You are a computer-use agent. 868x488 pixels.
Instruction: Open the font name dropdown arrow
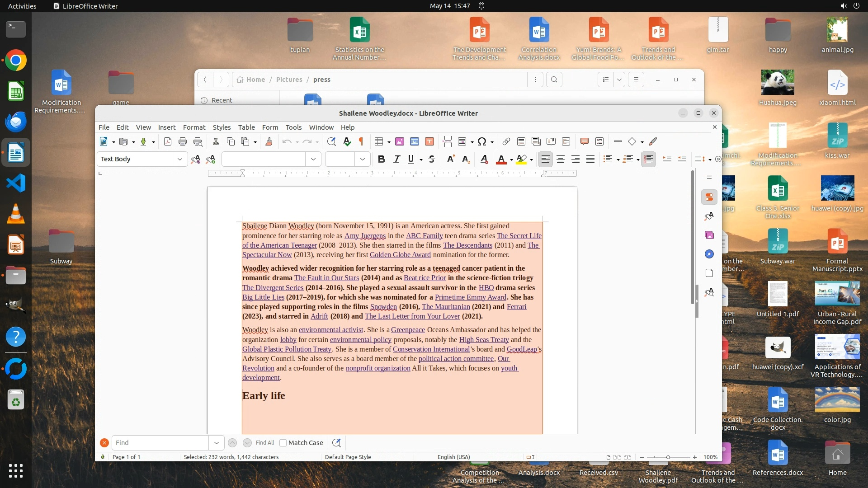[x=313, y=159]
